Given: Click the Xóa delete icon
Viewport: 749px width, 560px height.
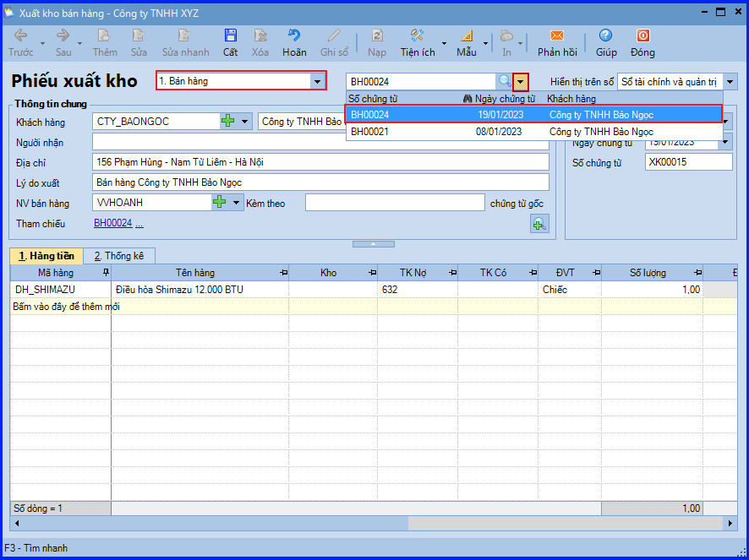Looking at the screenshot, I should pos(260,36).
